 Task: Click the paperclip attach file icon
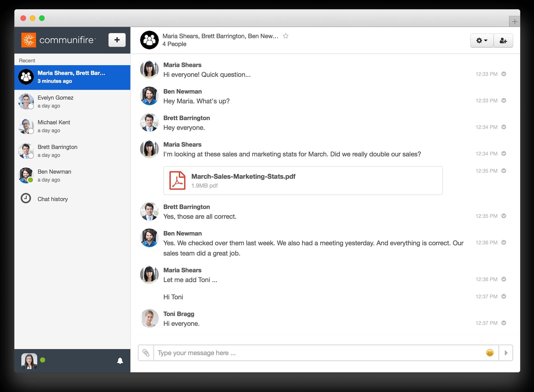(x=146, y=353)
